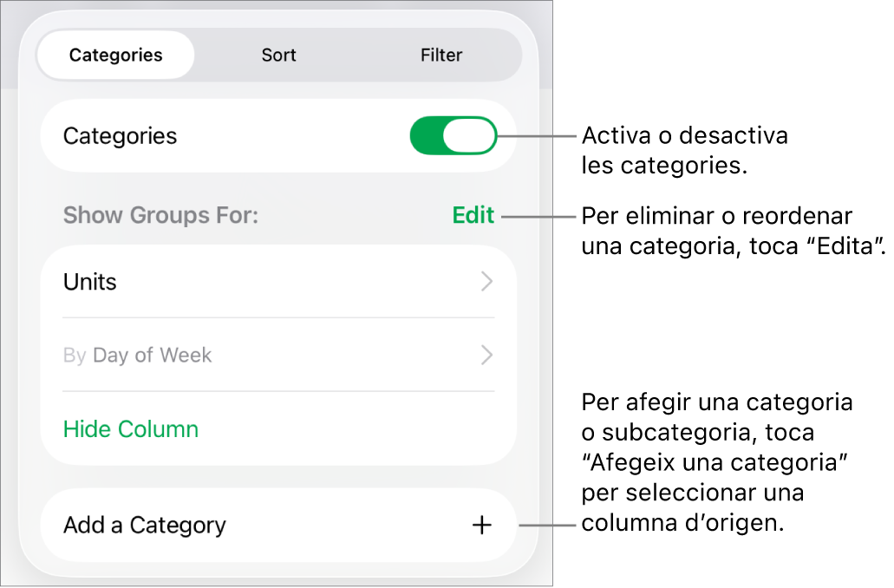The width and height of the screenshot is (894, 588).
Task: Select the Categories tab
Action: (x=114, y=54)
